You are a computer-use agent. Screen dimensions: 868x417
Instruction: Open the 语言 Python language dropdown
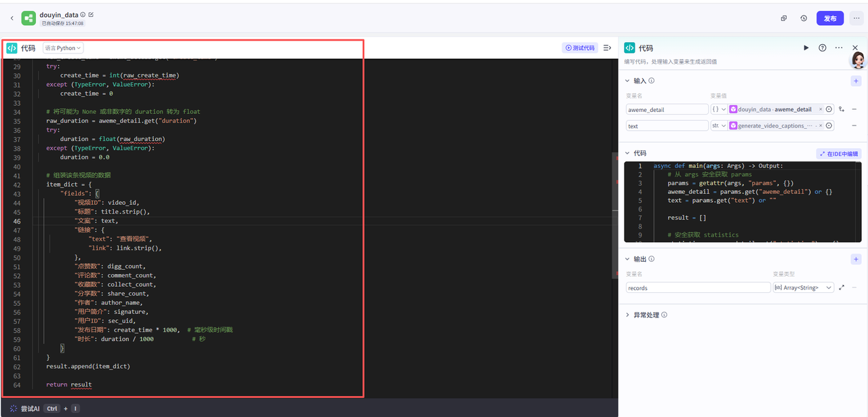pos(63,48)
